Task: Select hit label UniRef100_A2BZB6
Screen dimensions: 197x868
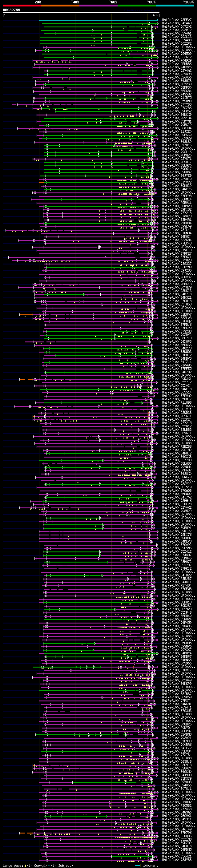Action: pyautogui.click(x=177, y=446)
